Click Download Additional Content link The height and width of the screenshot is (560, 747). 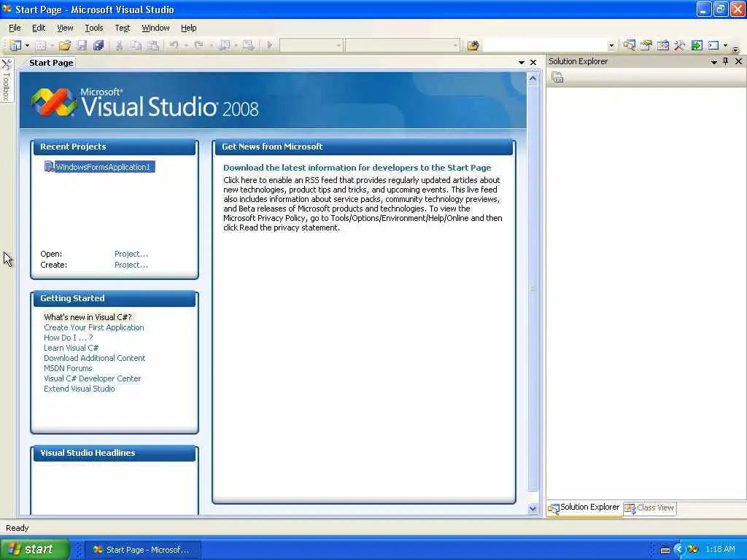coord(94,358)
